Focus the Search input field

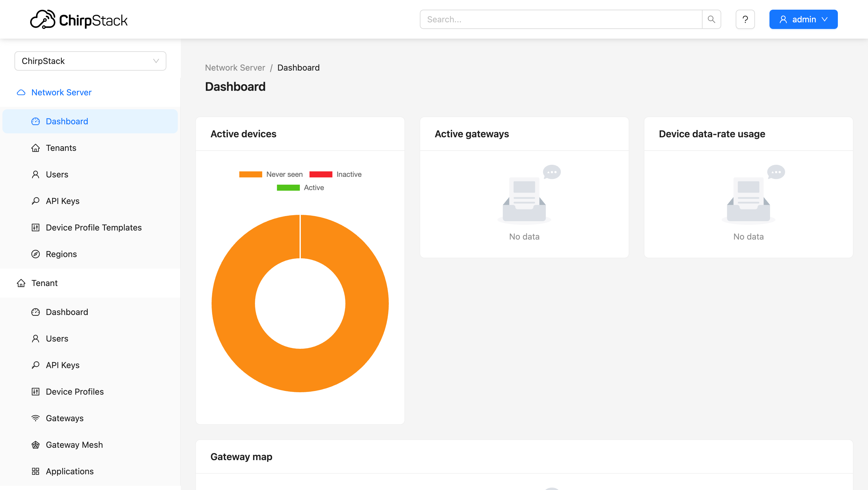[x=561, y=19]
